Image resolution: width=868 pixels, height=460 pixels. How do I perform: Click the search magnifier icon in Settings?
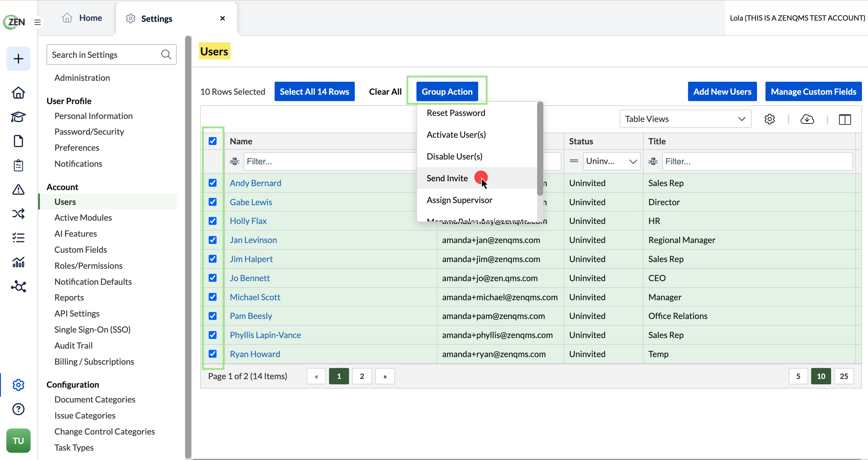pos(166,54)
